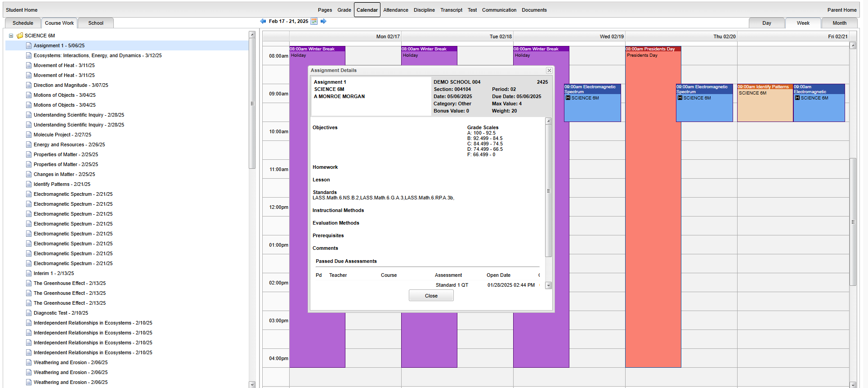This screenshot has width=868, height=388.
Task: Switch to Week view
Action: coord(803,23)
